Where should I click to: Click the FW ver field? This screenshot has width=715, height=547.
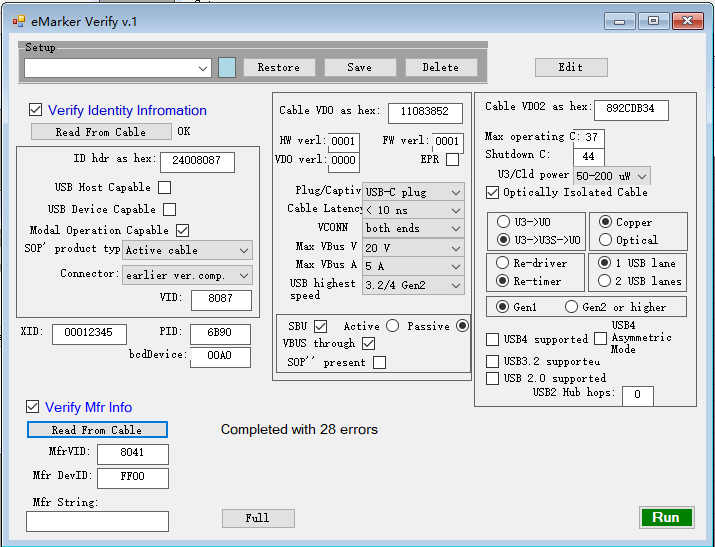tap(447, 142)
